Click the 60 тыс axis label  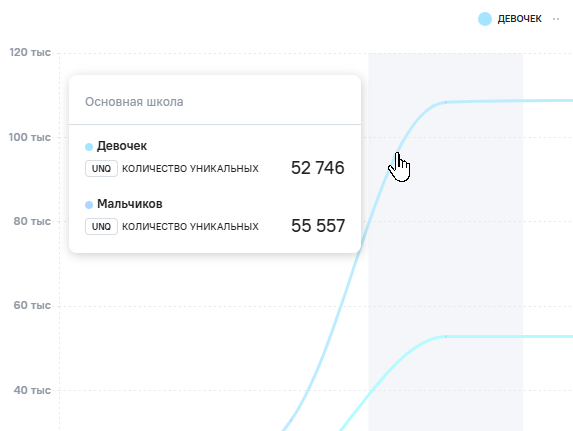(32, 306)
